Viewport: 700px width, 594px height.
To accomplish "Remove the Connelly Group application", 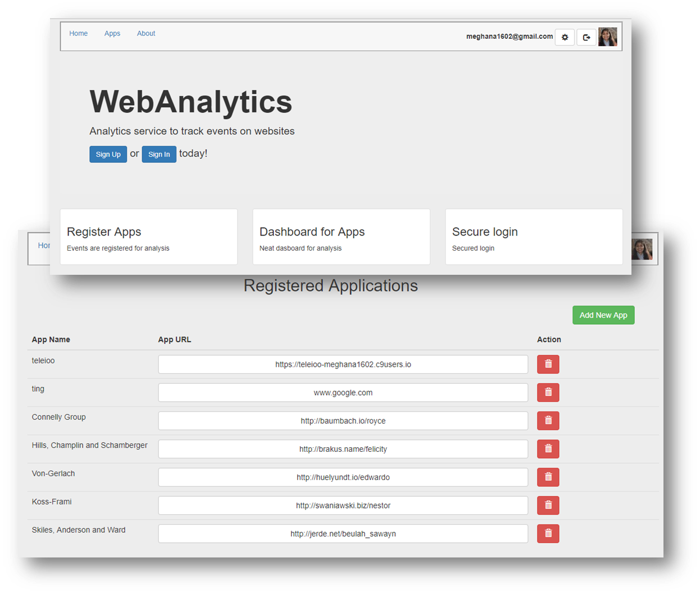I will pyautogui.click(x=548, y=420).
